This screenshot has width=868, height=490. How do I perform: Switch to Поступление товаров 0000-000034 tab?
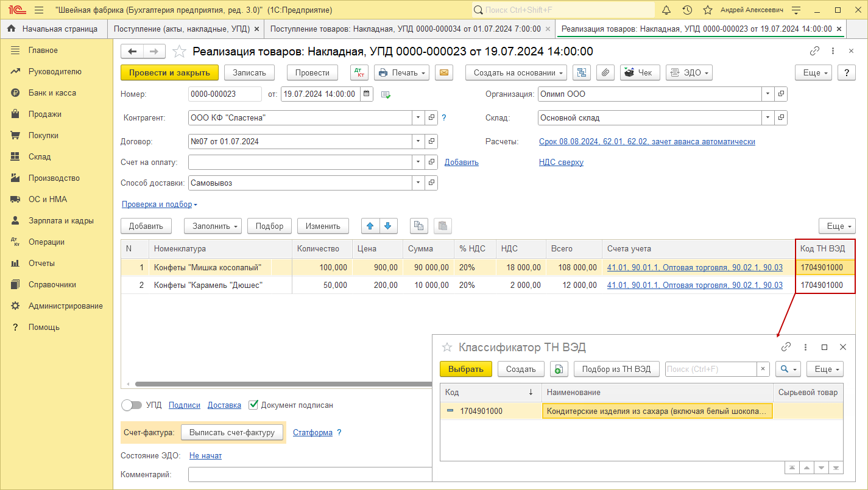(x=409, y=29)
